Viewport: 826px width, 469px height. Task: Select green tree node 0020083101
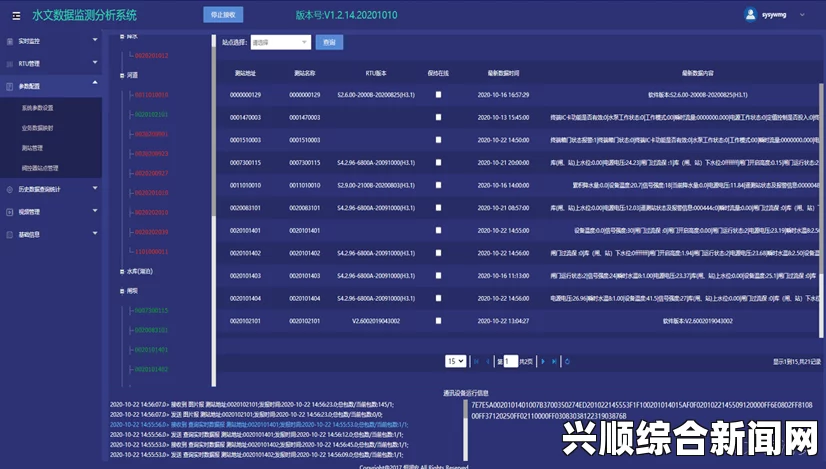(152, 330)
